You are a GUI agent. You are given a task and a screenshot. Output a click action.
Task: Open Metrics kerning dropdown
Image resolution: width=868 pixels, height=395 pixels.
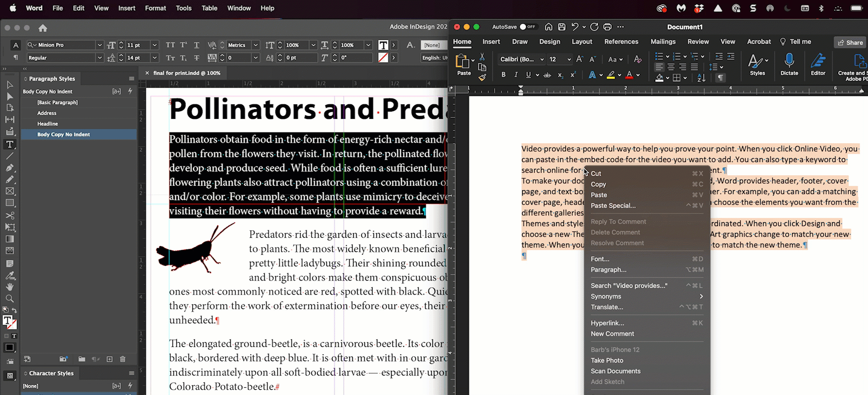click(255, 45)
